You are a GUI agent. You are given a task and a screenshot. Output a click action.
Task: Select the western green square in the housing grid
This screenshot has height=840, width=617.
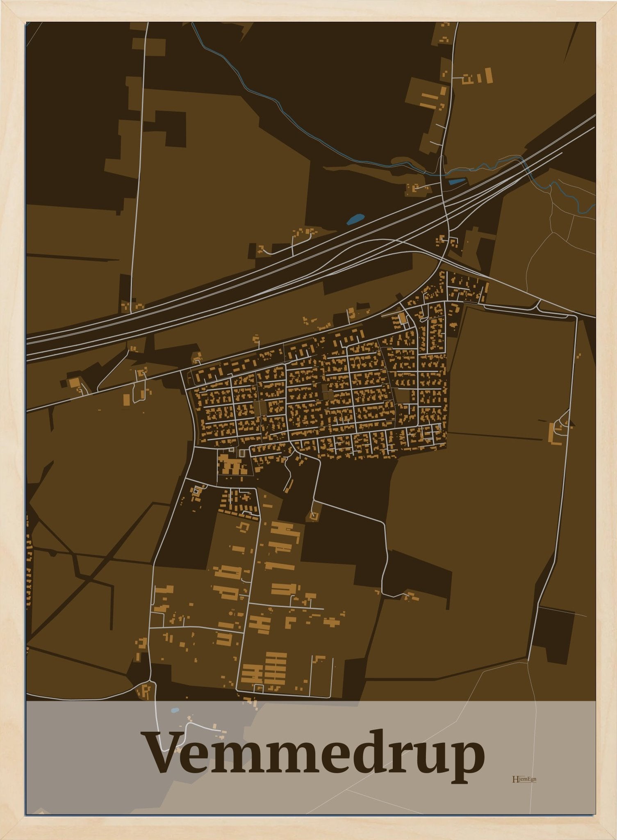click(x=260, y=406)
